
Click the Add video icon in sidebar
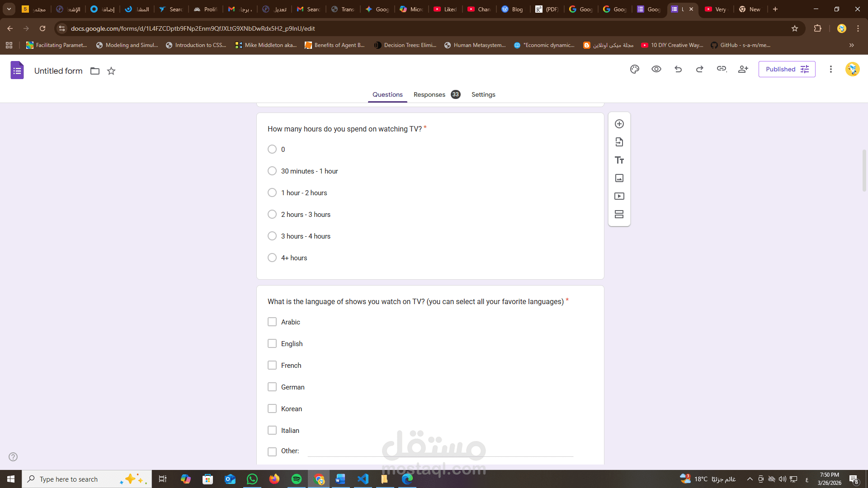tap(619, 196)
